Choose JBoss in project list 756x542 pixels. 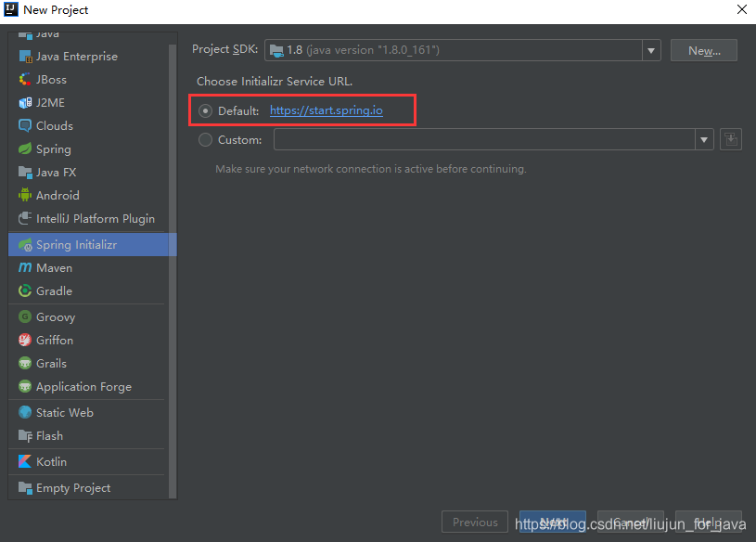(x=88, y=80)
